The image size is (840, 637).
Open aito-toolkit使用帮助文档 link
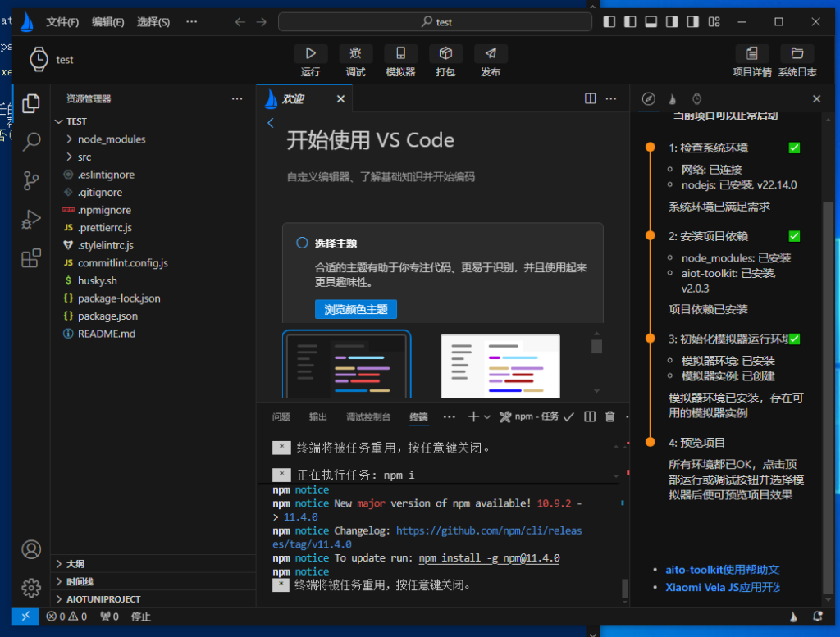[x=722, y=570]
